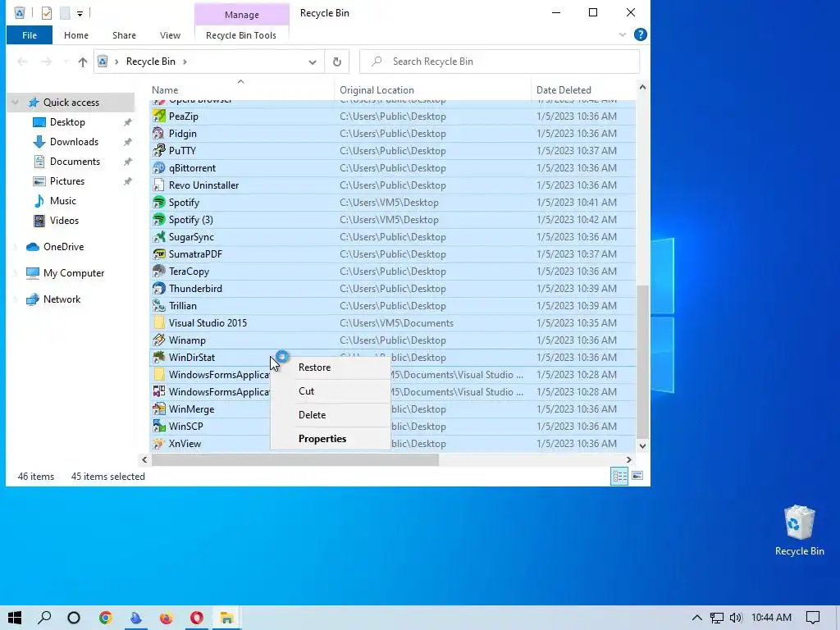
Task: Open the Share ribbon tab
Action: [124, 34]
